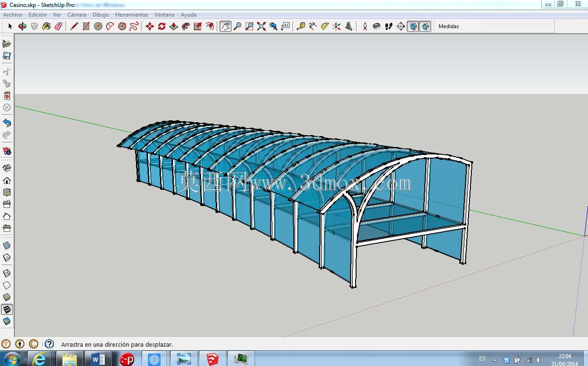Click the Medidas measurements input box

click(507, 26)
